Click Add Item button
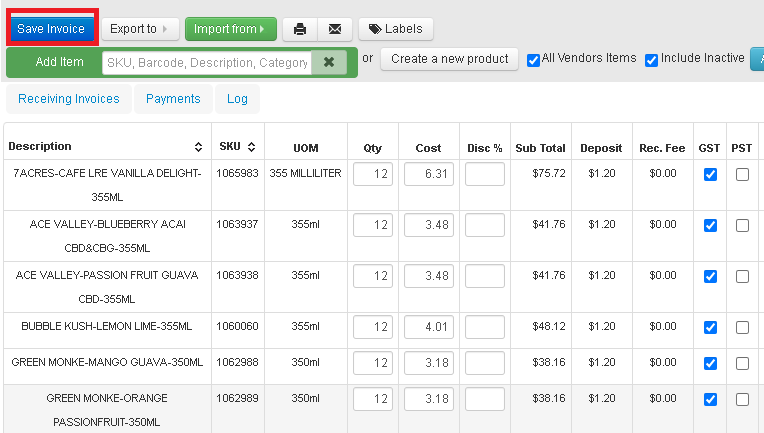The image size is (764, 433). (x=59, y=62)
